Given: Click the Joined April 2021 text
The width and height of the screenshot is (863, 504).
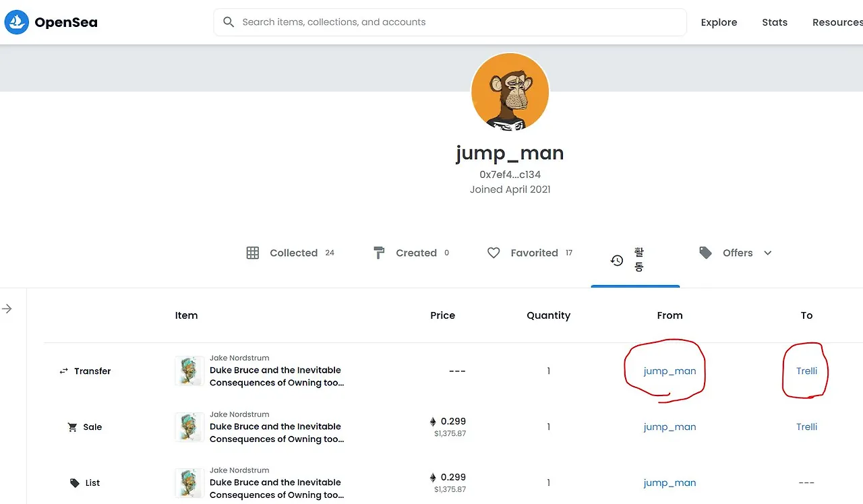Looking at the screenshot, I should tap(510, 189).
